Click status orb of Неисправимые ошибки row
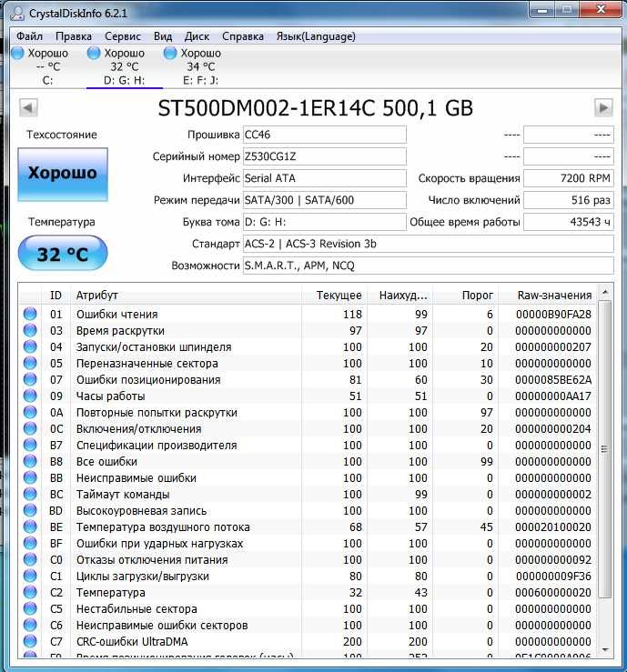 [30, 477]
